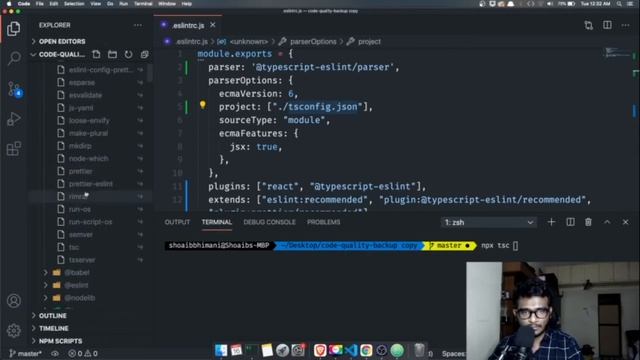Viewport: 640px width, 360px height.
Task: Open Finder from the Dock
Action: coord(221,350)
